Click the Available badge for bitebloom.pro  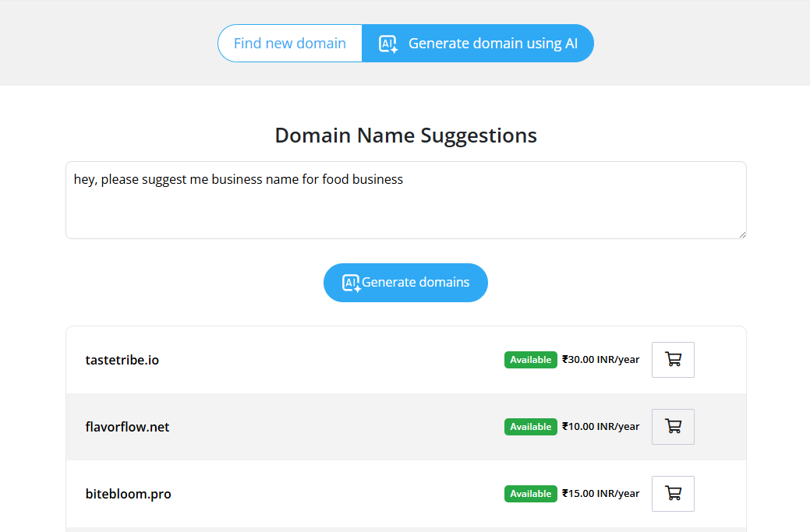(530, 494)
